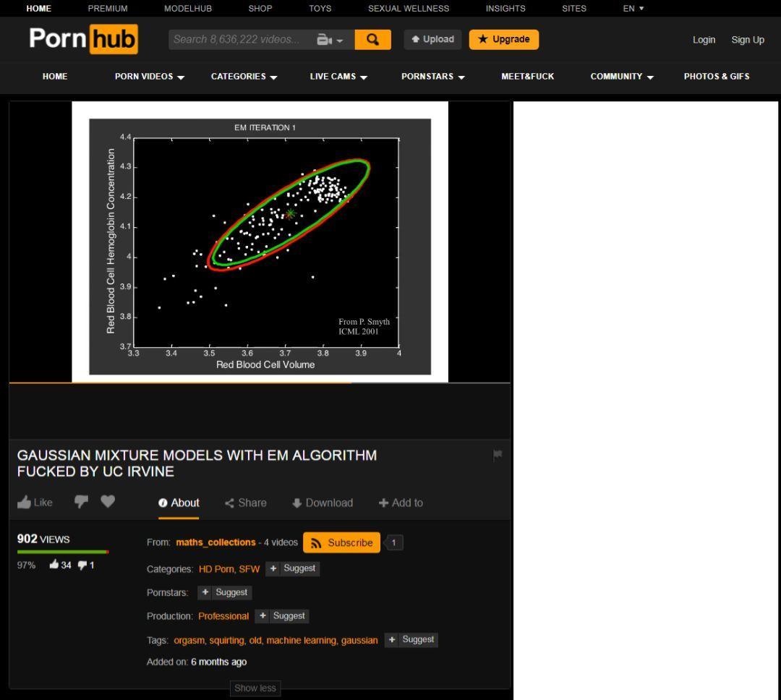Click the Add to plus option

(401, 503)
